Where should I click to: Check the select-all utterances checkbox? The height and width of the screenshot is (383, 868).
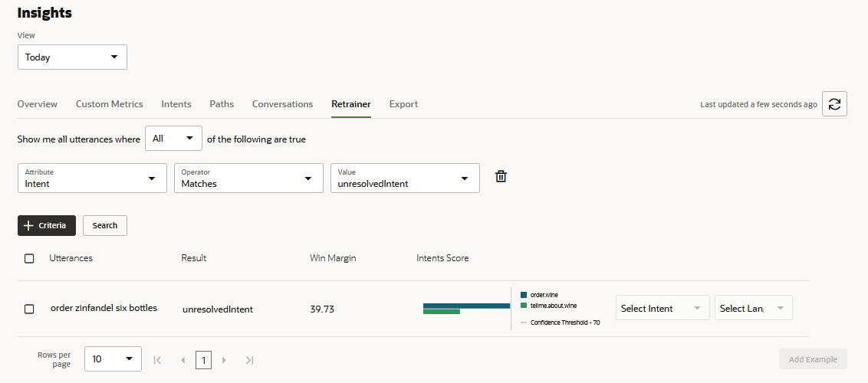29,259
